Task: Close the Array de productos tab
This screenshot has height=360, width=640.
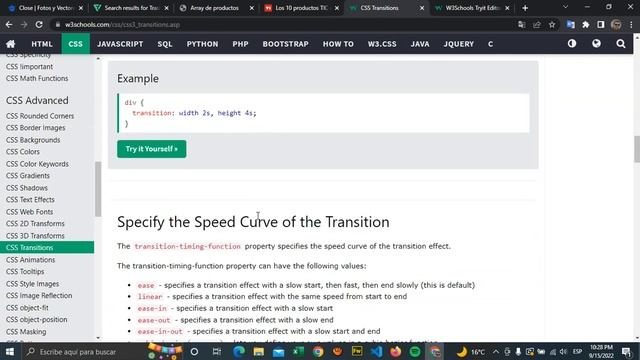Action: coord(251,8)
